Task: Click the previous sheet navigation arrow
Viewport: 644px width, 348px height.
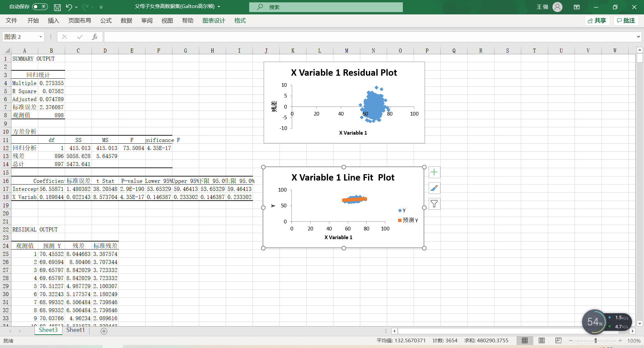Action: pyautogui.click(x=10, y=331)
